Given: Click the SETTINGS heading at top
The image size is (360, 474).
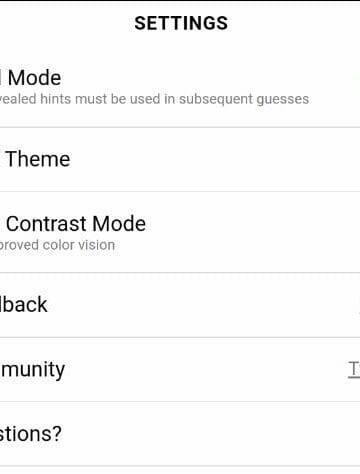Looking at the screenshot, I should pyautogui.click(x=181, y=23).
